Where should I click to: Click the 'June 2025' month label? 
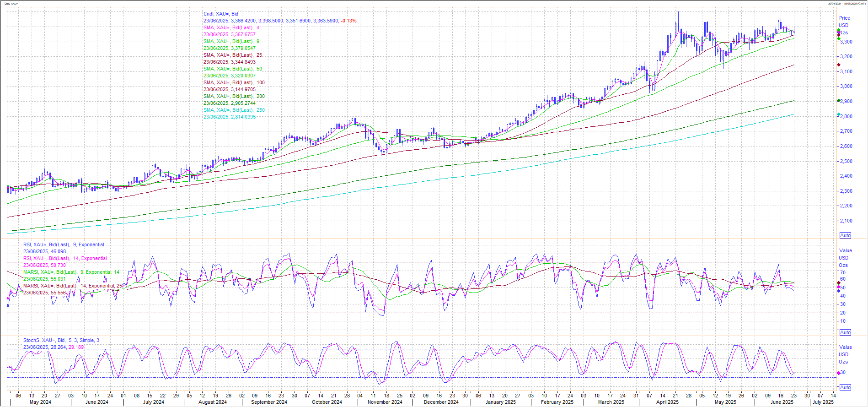pyautogui.click(x=782, y=402)
